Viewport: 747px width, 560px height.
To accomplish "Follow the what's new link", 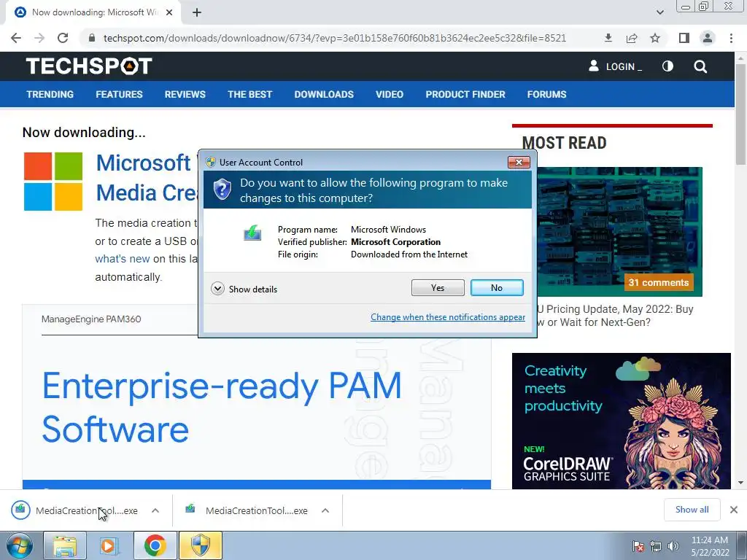I will pos(123,259).
